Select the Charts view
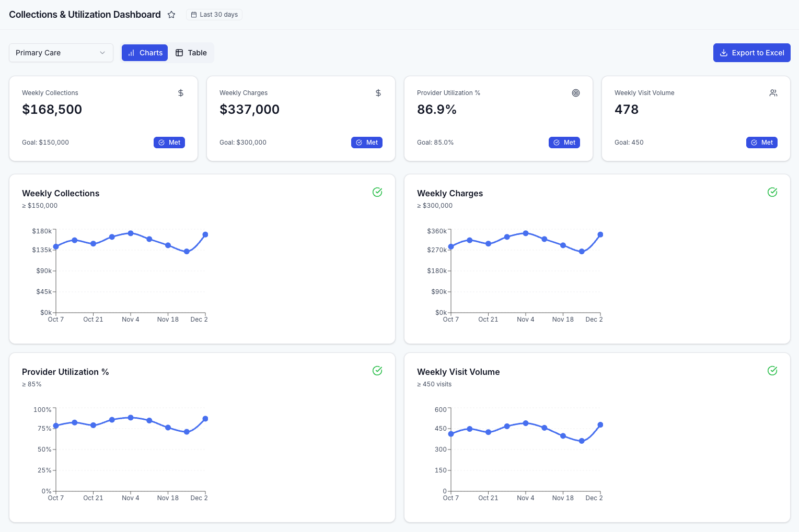799x532 pixels. [x=145, y=53]
